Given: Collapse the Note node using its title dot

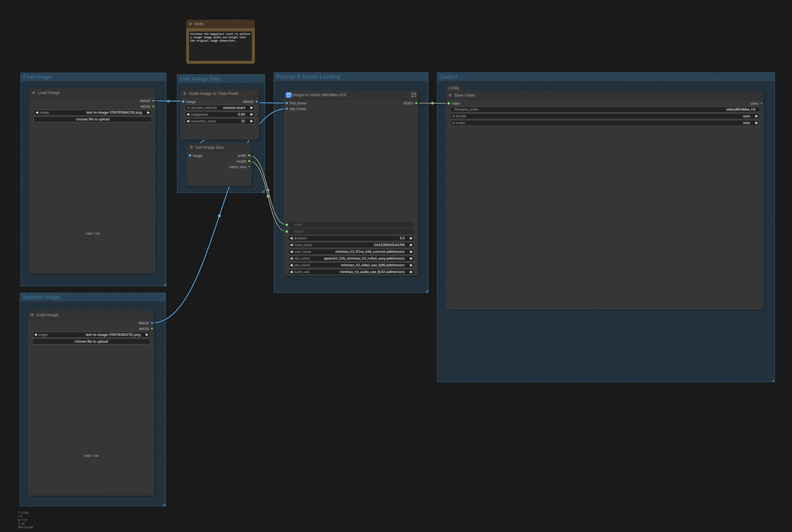Looking at the screenshot, I should pyautogui.click(x=190, y=24).
